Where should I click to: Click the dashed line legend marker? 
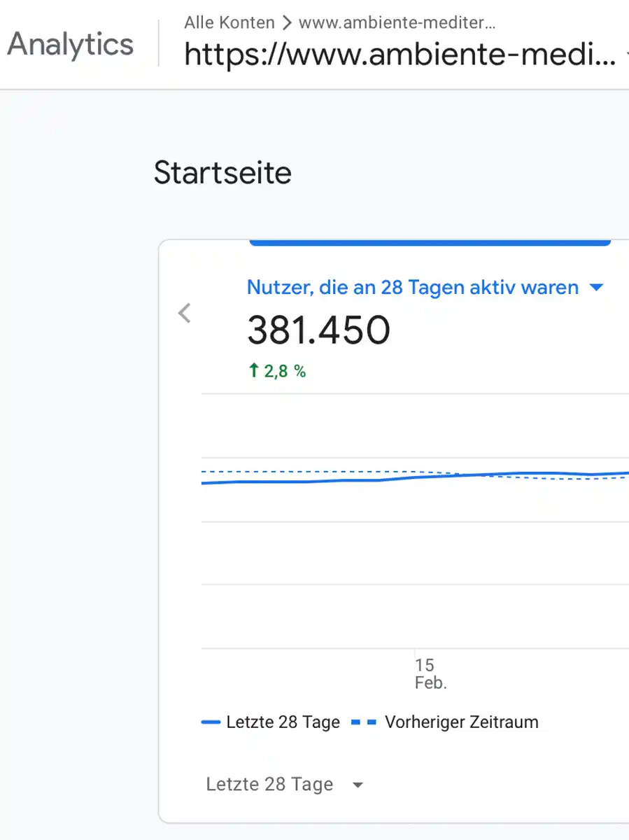coord(363,722)
